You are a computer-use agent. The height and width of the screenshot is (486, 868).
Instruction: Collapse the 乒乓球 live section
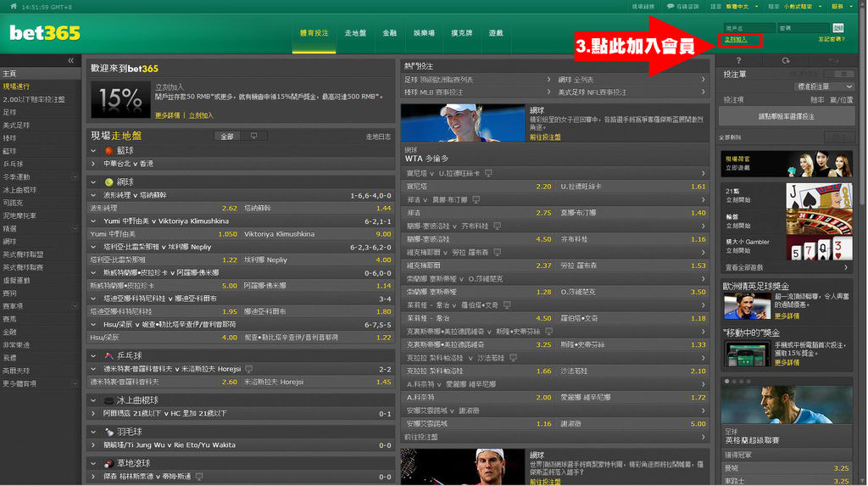point(93,355)
